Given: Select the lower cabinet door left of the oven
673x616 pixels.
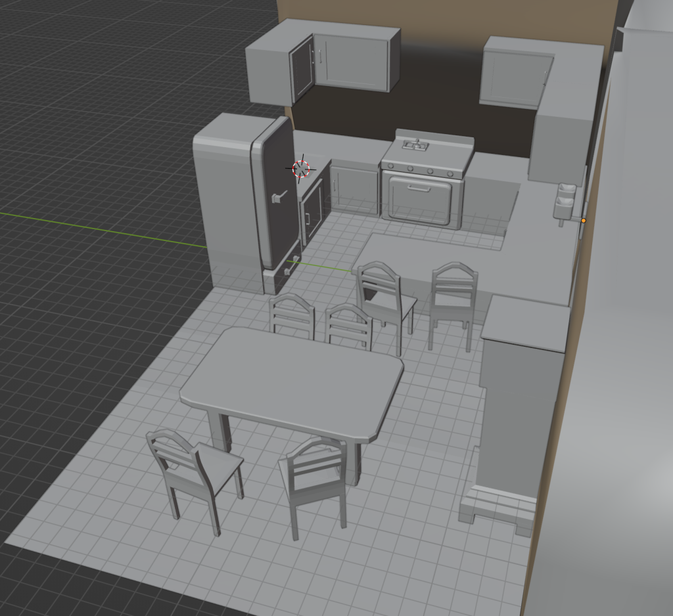Looking at the screenshot, I should tap(354, 190).
